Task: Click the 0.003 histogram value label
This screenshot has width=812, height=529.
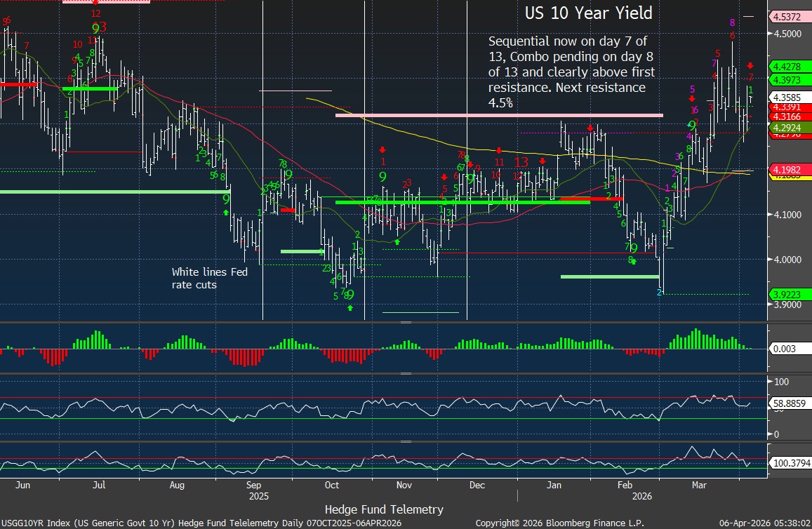Action: 783,348
